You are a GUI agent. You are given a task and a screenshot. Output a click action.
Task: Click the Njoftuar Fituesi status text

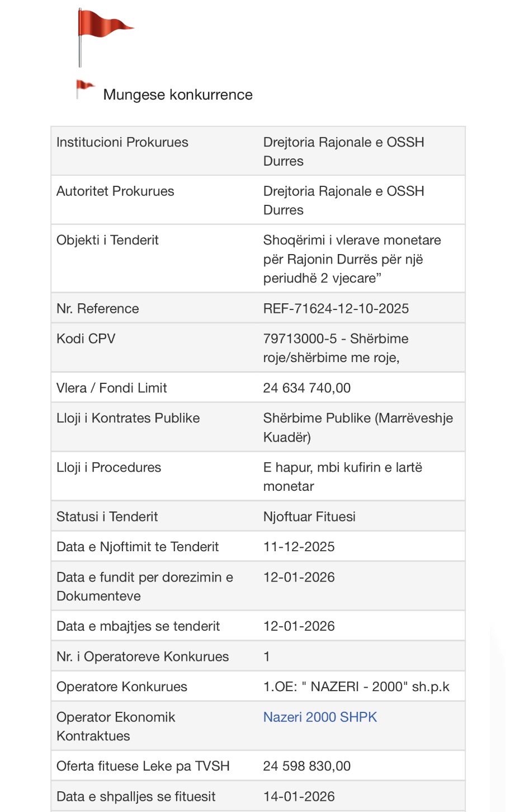309,517
